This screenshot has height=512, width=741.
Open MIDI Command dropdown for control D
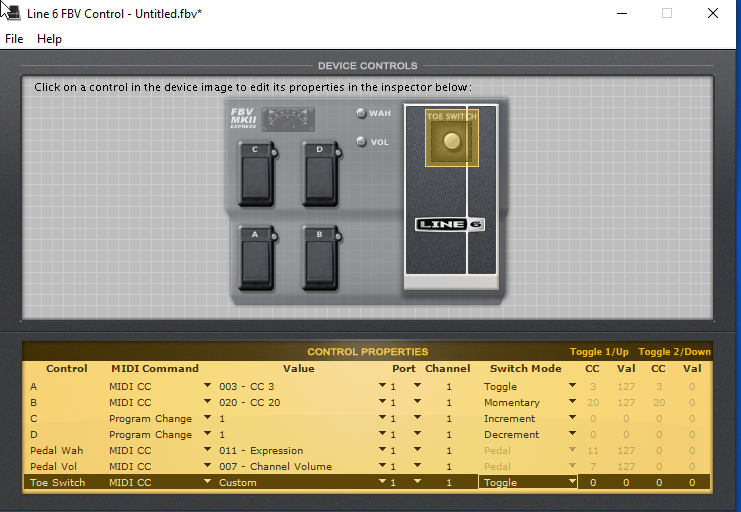tap(207, 434)
